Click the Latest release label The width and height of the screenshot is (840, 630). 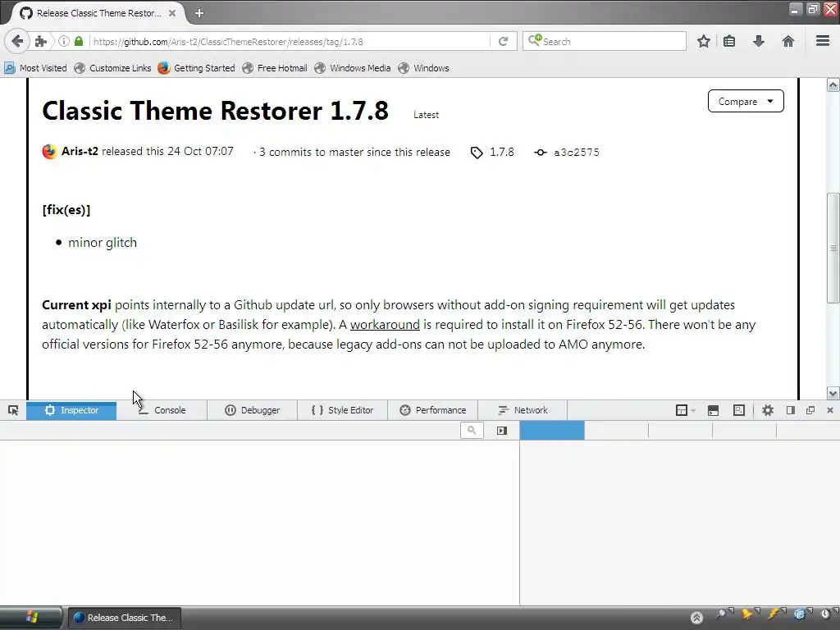point(426,115)
